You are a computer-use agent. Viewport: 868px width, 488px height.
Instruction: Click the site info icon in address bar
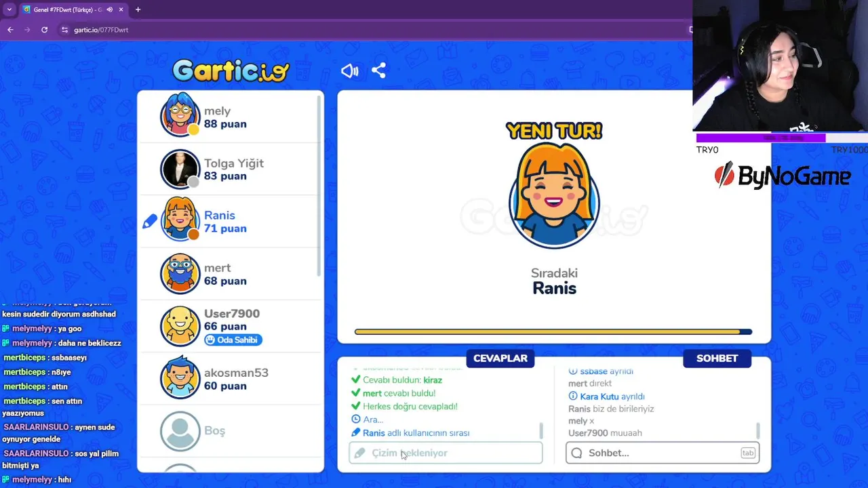[x=64, y=30]
